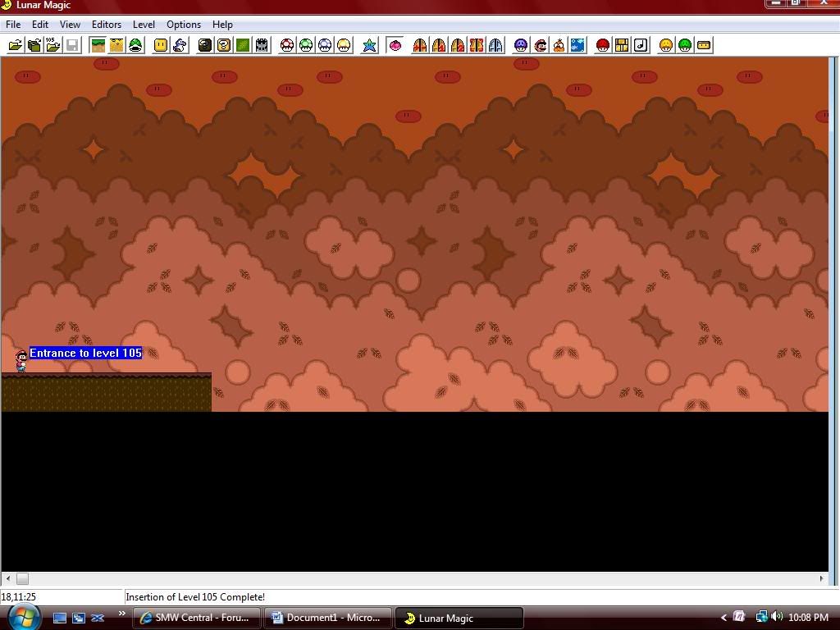
Task: Click the 18,11:25 coordinates in status bar
Action: (19, 597)
